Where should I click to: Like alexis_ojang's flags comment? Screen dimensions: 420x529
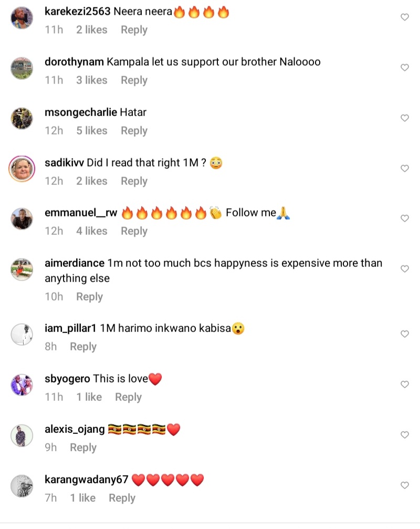click(x=405, y=435)
